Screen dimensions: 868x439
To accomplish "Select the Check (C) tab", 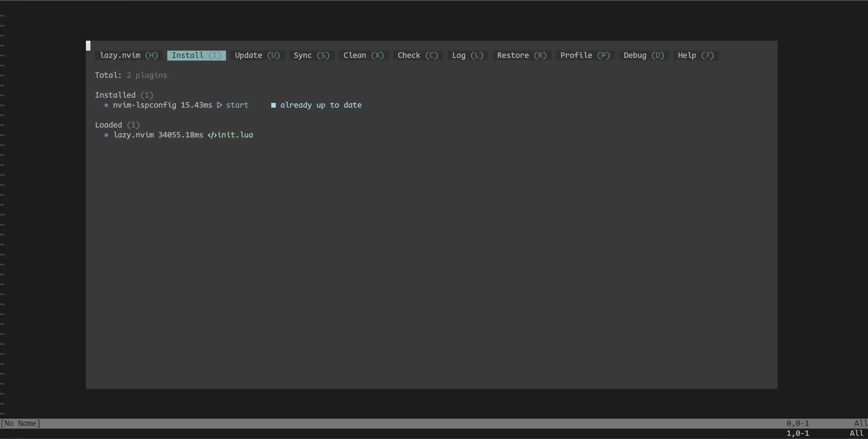I will coord(418,55).
